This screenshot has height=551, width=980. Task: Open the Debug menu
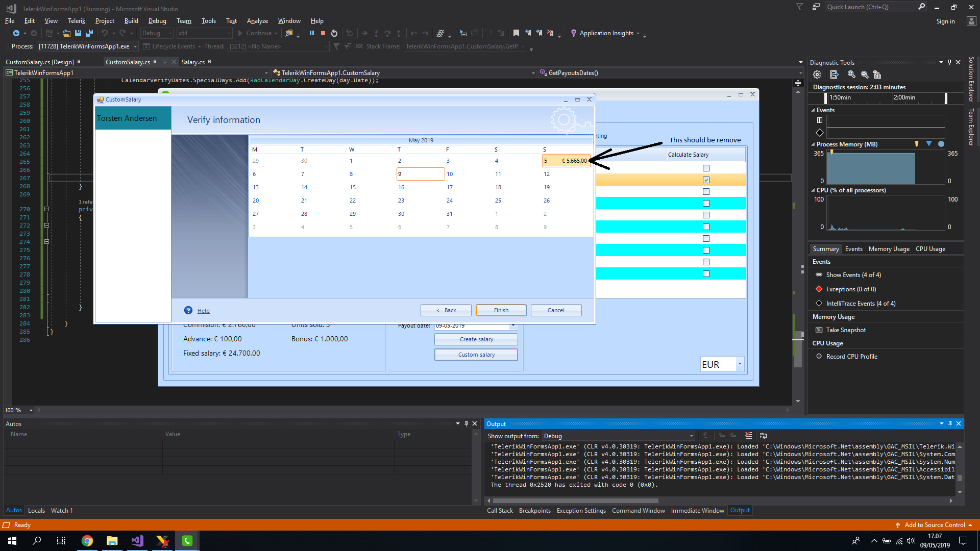point(157,21)
